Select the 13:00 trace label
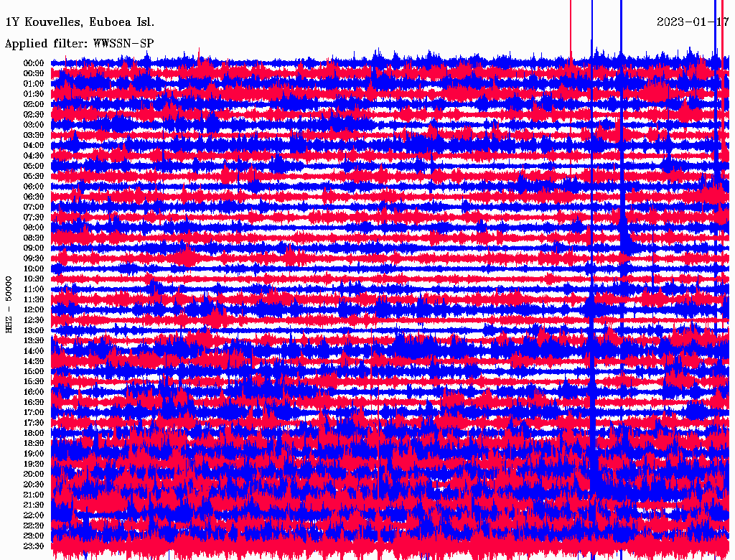This screenshot has width=735, height=560. click(x=34, y=331)
